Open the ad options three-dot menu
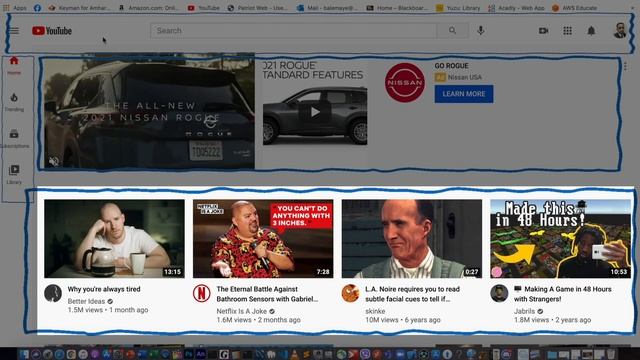Viewport: 640px width, 360px height. coord(625,65)
